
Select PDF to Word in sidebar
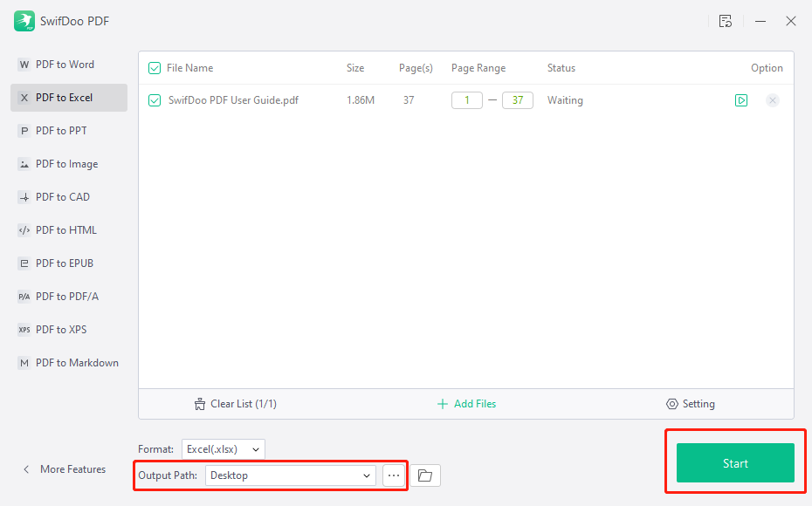69,65
